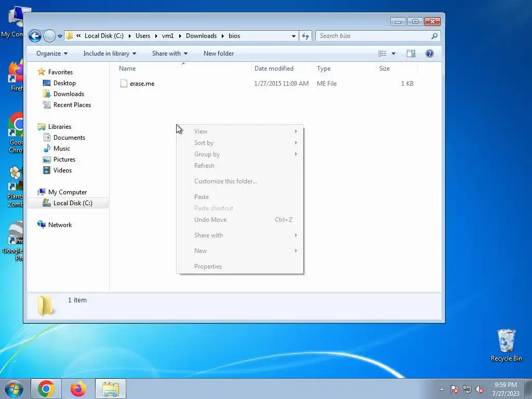Click the disabled Forward arrow button
The height and width of the screenshot is (399, 532).
click(49, 36)
